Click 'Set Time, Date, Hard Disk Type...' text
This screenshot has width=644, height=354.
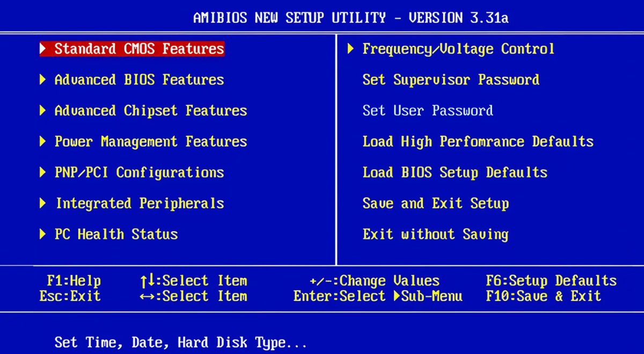click(x=181, y=343)
